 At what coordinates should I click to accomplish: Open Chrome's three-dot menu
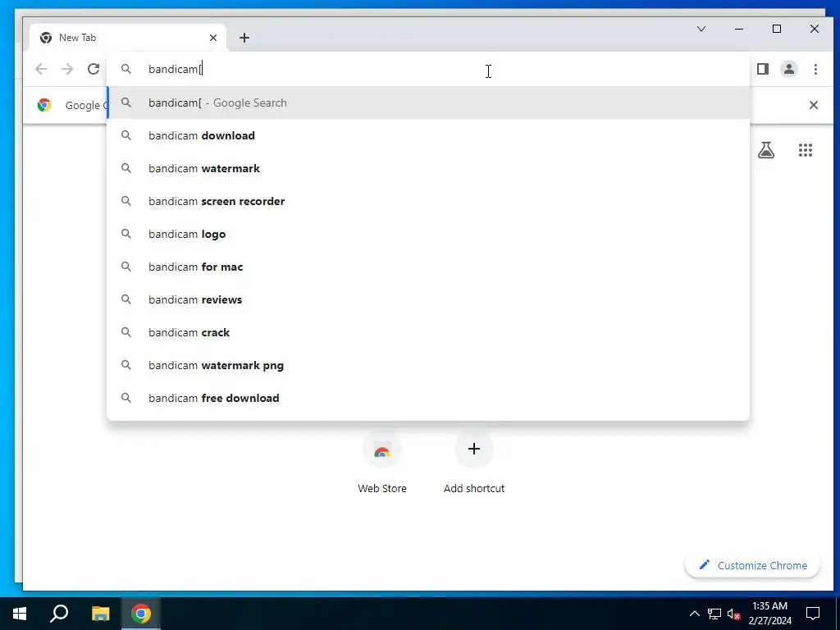click(x=815, y=69)
